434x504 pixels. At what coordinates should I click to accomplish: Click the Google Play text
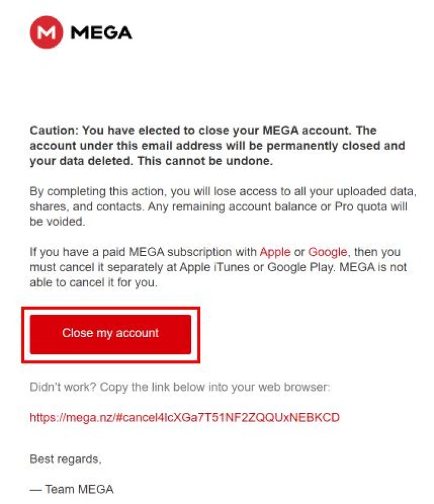(x=300, y=267)
